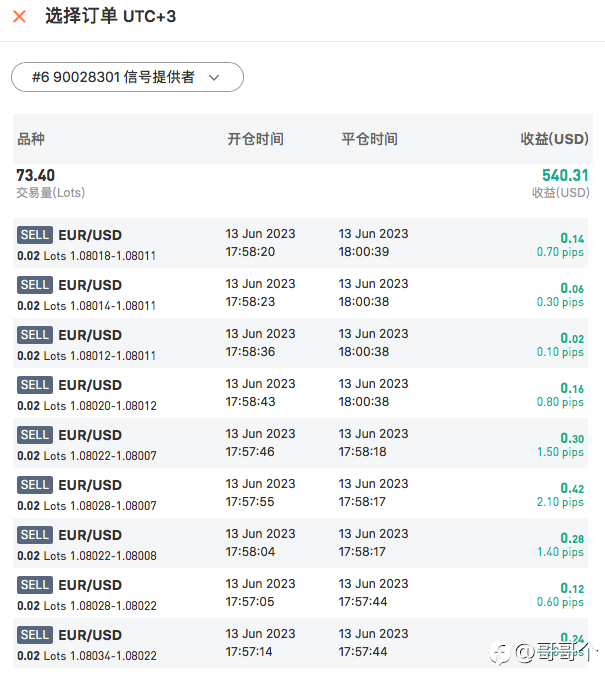Image resolution: width=605 pixels, height=691 pixels.
Task: Open order with 1.50 pips profit
Action: [x=300, y=443]
